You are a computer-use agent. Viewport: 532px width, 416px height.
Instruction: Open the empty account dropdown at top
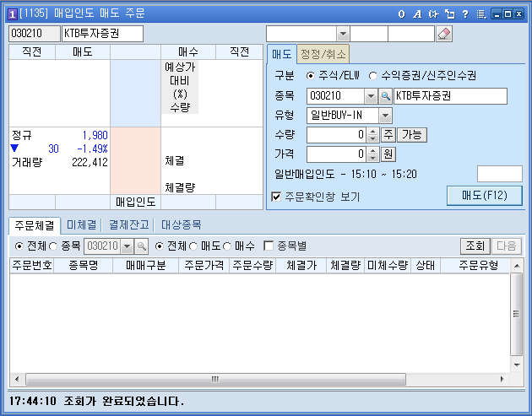tap(342, 34)
